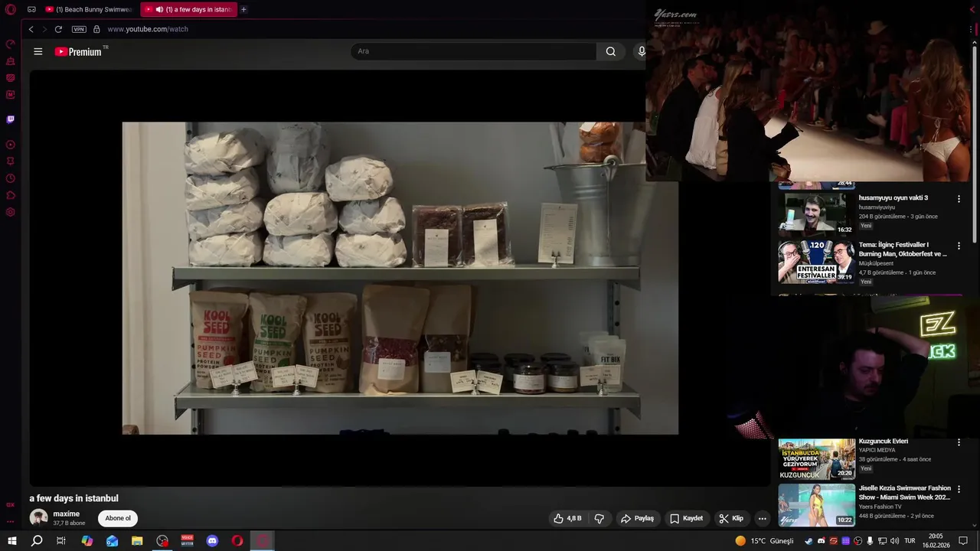Open GX Control speedometer in sidebar
980x551 pixels.
pos(11,44)
